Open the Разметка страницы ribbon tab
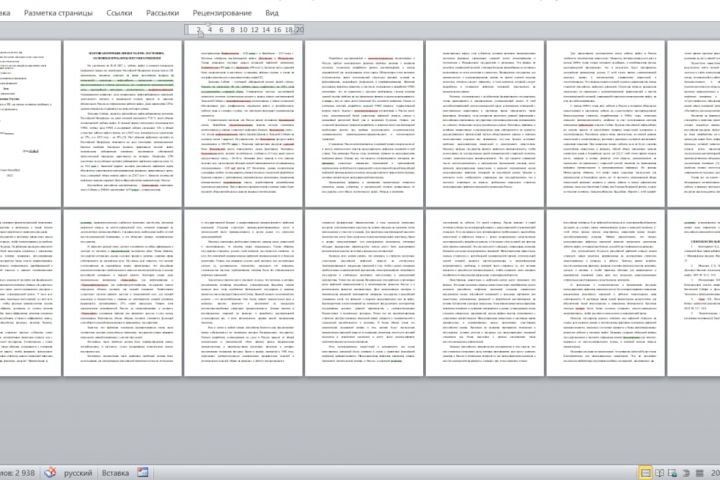 tap(58, 13)
